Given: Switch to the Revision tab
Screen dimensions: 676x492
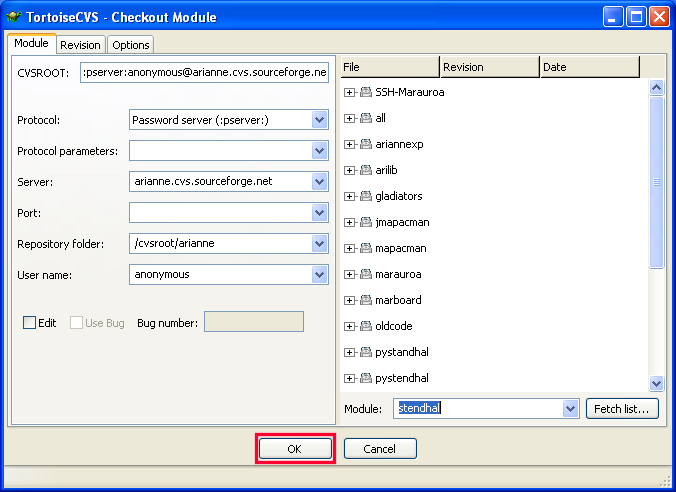Looking at the screenshot, I should click(x=80, y=45).
